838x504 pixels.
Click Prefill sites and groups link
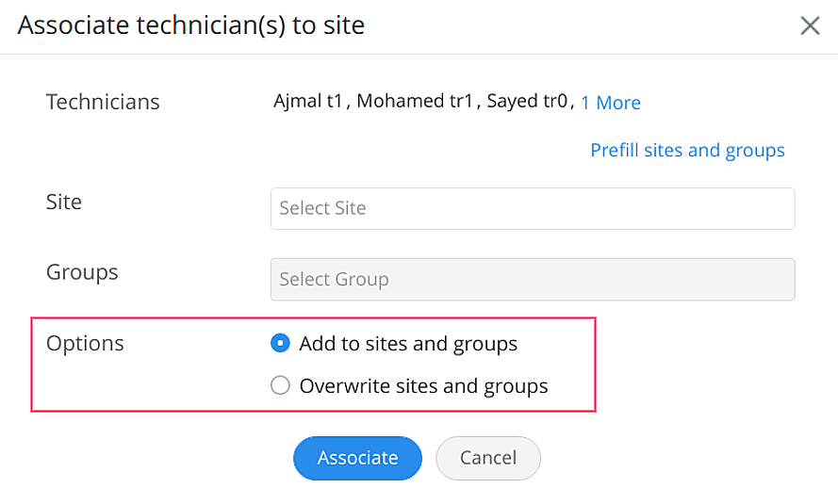point(687,150)
